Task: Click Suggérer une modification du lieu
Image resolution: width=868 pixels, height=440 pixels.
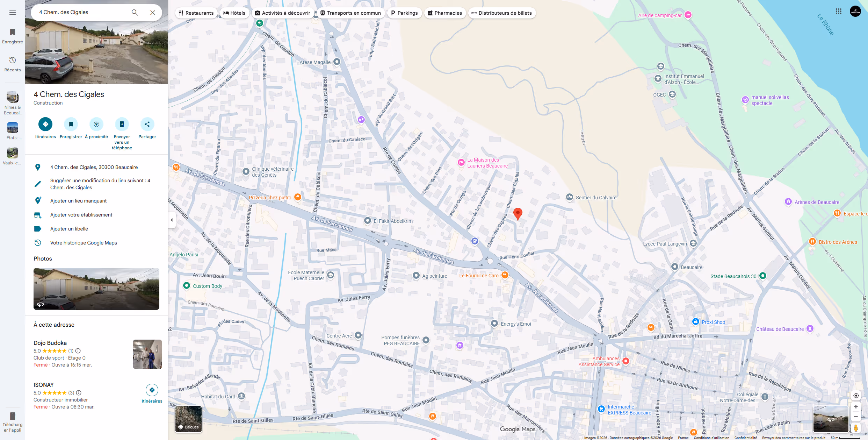Action: 100,184
